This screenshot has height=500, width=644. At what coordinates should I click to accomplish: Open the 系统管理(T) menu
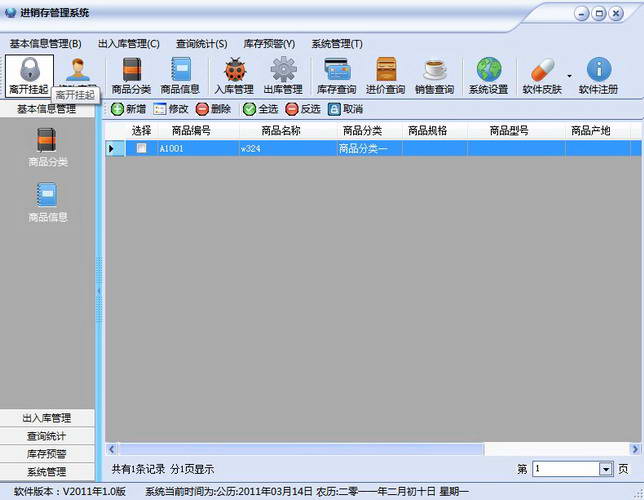tap(337, 44)
